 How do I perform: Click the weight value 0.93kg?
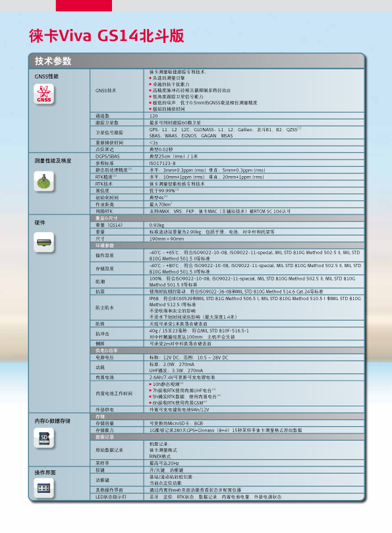[x=157, y=225]
